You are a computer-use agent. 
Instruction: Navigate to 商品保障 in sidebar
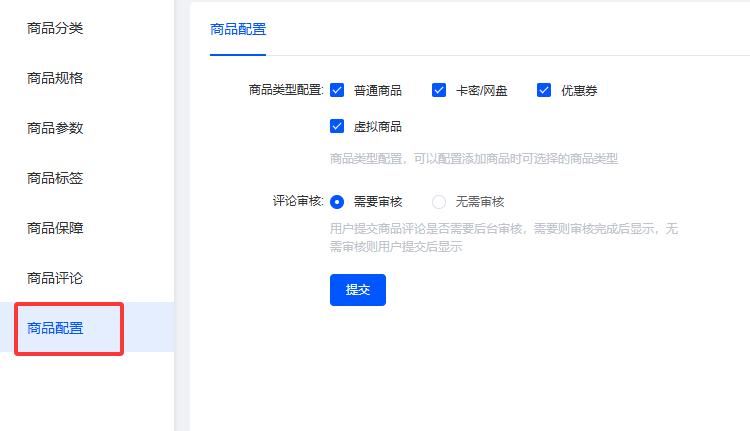click(55, 228)
